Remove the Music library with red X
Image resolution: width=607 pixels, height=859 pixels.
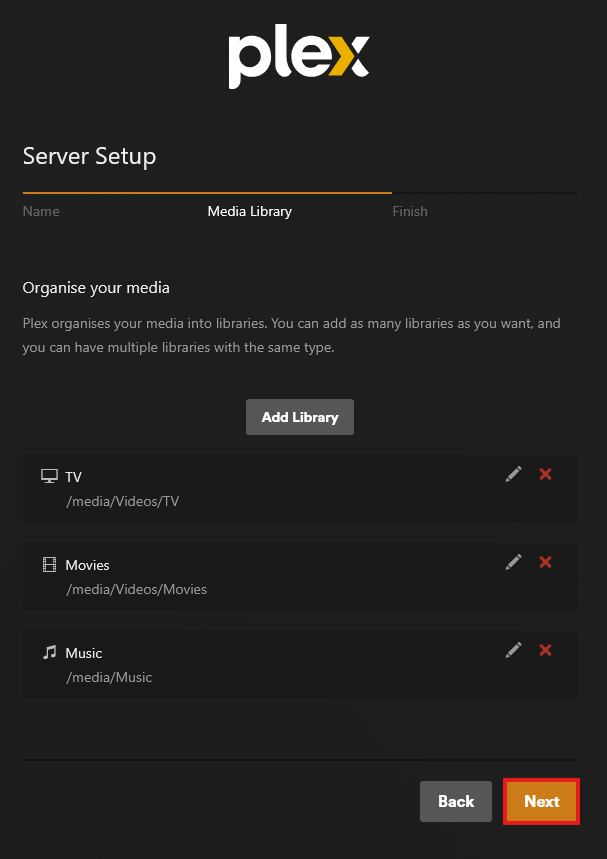coord(545,650)
